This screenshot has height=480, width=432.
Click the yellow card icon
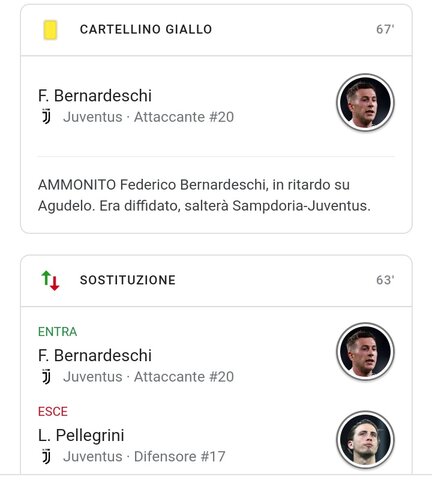pyautogui.click(x=50, y=30)
